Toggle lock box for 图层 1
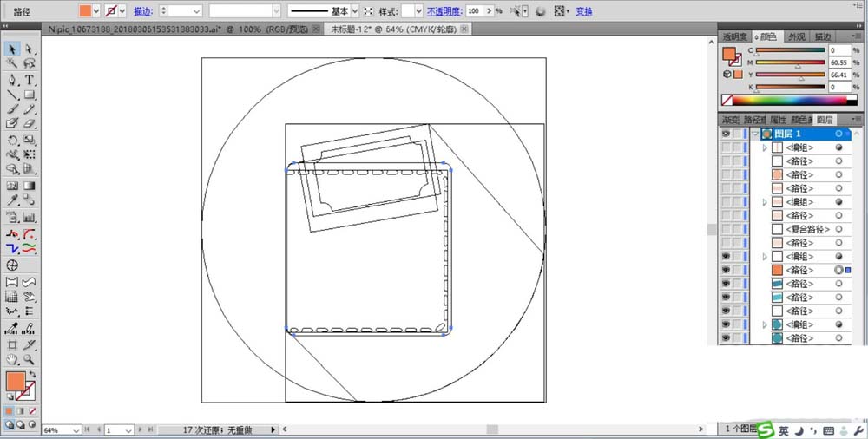The image size is (868, 439). (x=737, y=134)
